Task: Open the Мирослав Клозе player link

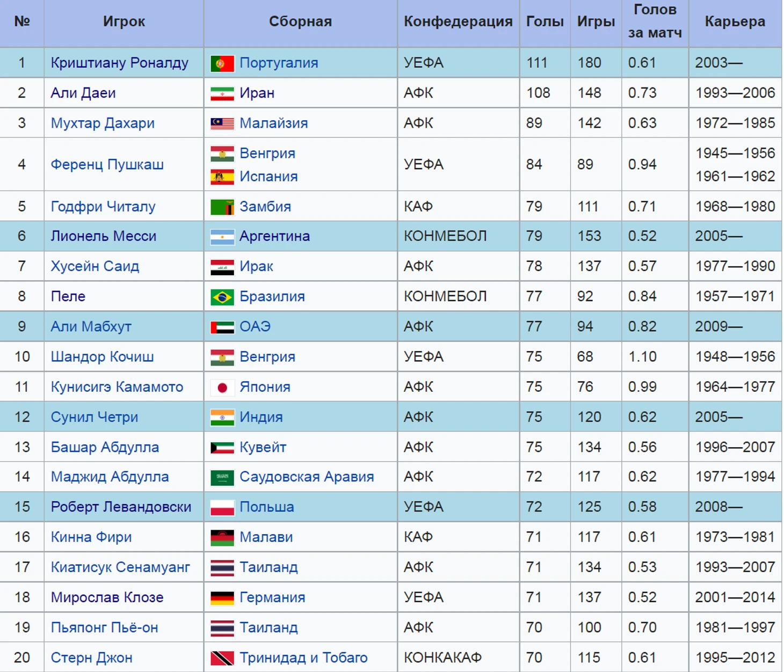Action: [x=107, y=597]
